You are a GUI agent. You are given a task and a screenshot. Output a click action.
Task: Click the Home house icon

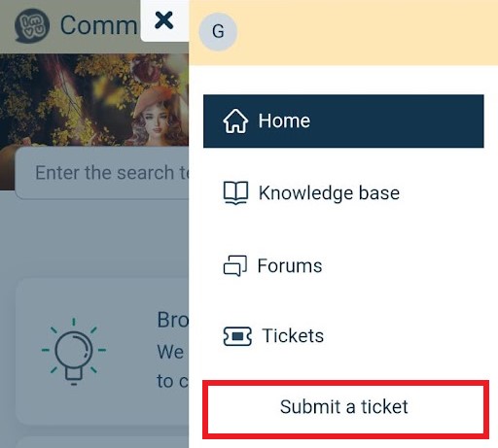point(235,121)
